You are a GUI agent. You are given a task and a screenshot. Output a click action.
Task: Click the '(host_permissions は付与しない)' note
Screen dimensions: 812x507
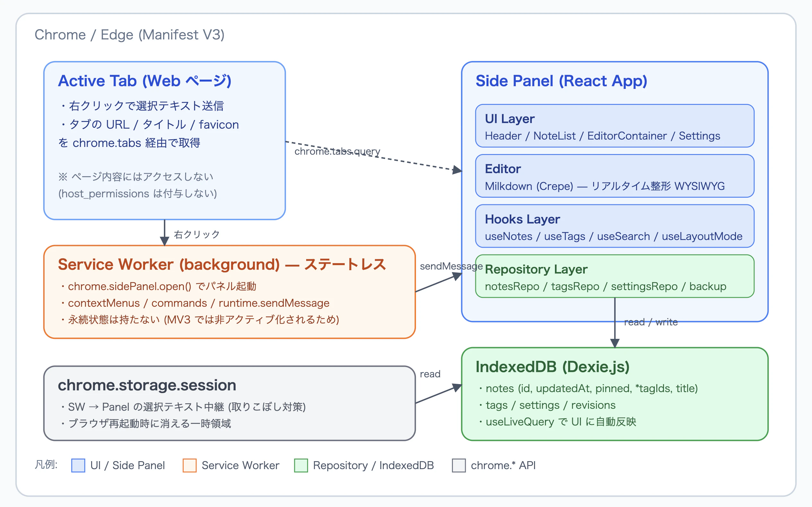pos(137,194)
